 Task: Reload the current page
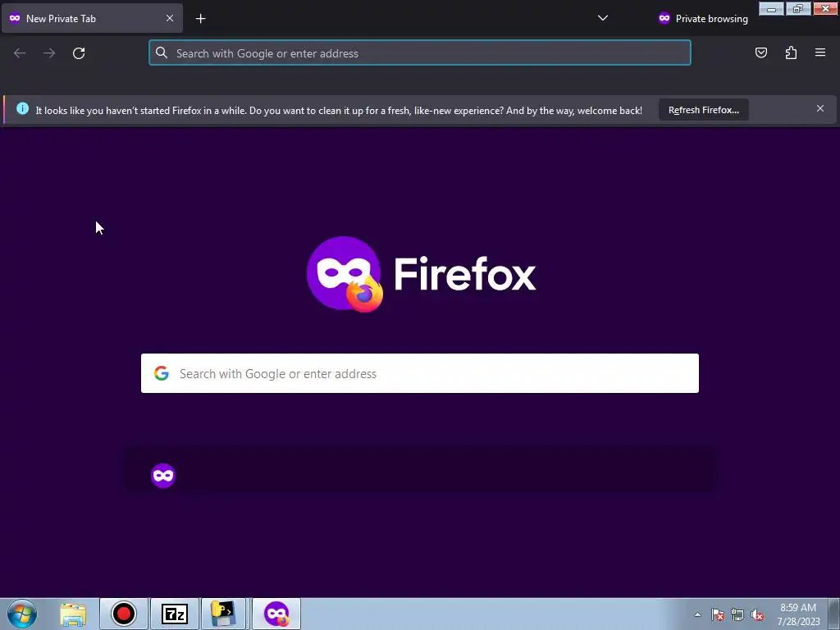79,53
